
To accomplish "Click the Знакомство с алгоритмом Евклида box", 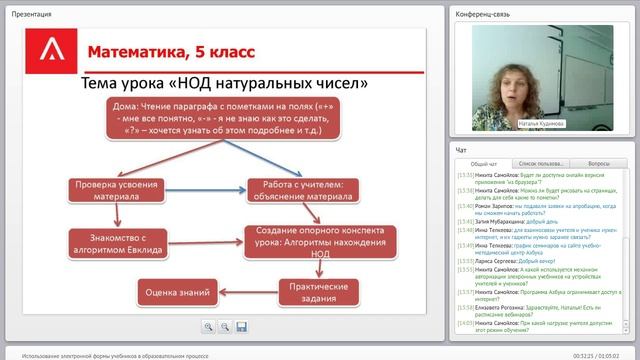I will click(x=118, y=244).
